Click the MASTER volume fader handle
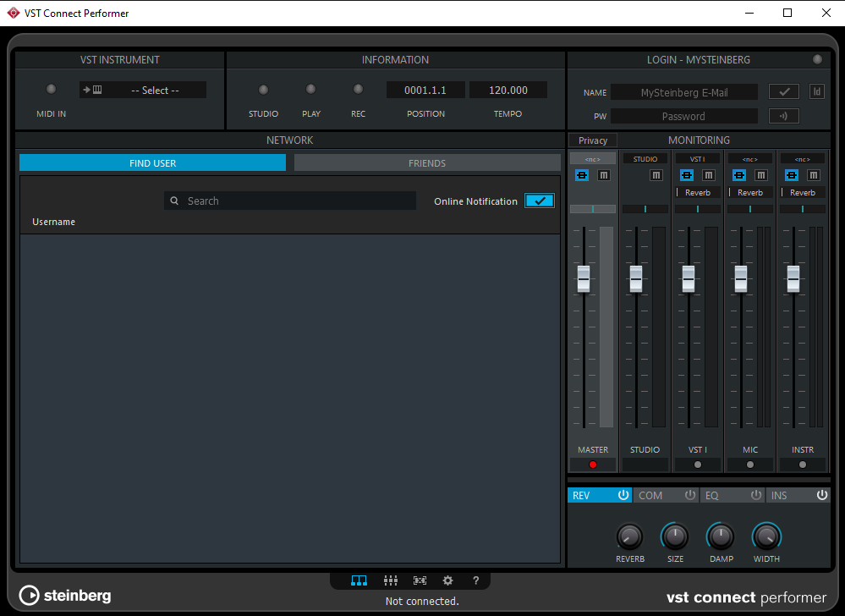The height and width of the screenshot is (616, 845). coord(583,278)
